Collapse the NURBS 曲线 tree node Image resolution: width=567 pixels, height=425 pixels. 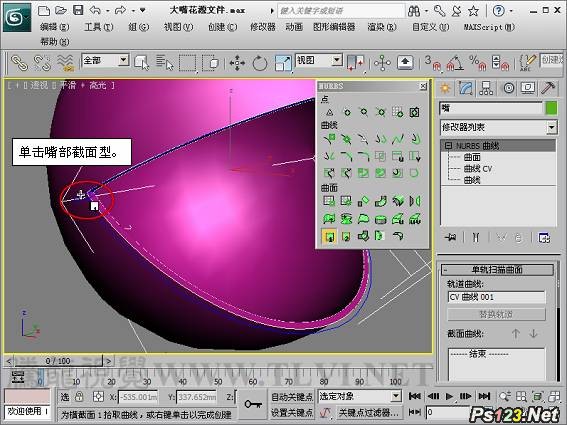[449, 146]
